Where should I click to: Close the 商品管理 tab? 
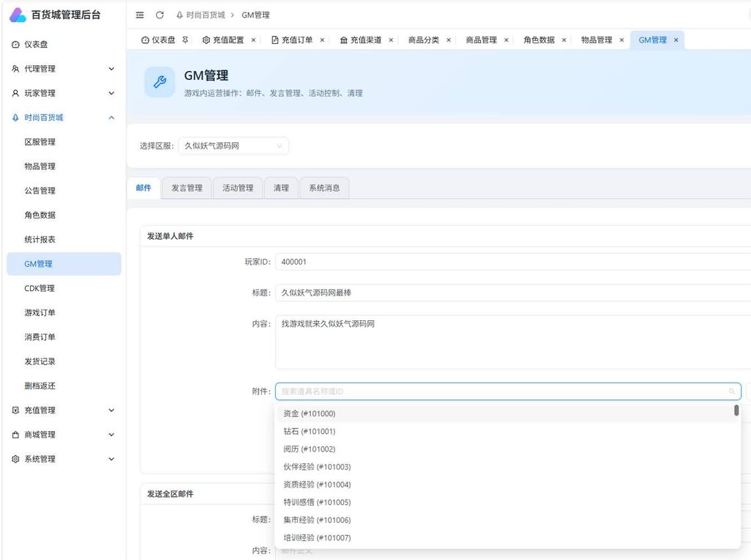tap(506, 40)
